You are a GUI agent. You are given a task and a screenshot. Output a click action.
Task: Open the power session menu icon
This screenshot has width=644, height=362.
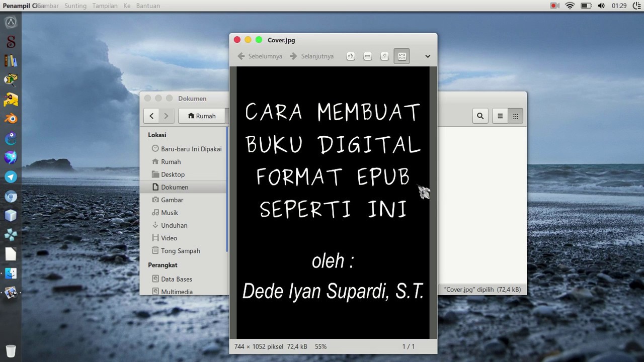(x=636, y=6)
